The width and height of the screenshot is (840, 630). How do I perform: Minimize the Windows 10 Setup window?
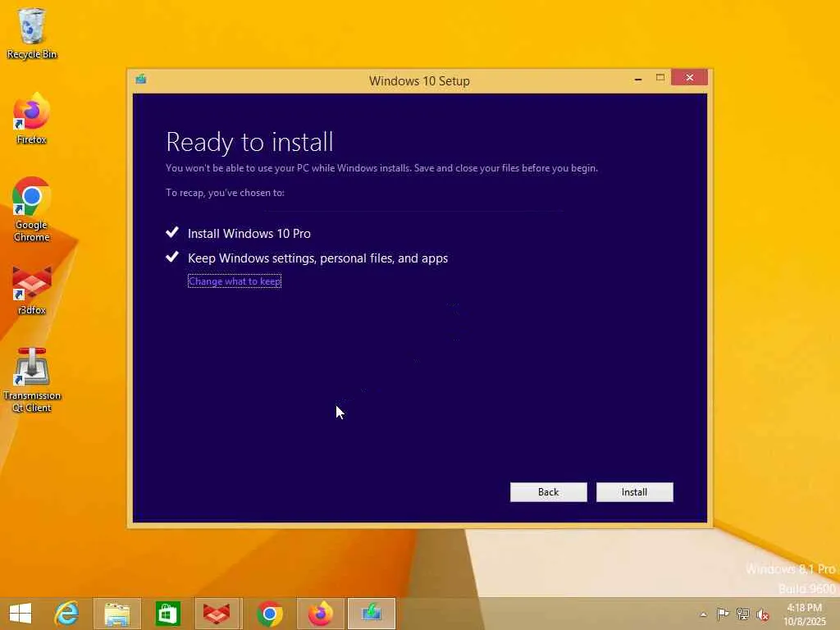637,78
